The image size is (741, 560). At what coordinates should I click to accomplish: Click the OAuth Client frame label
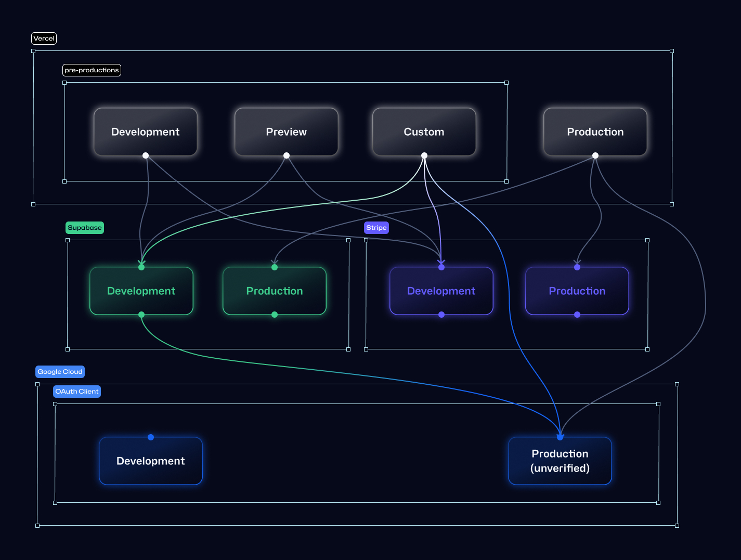tap(76, 391)
